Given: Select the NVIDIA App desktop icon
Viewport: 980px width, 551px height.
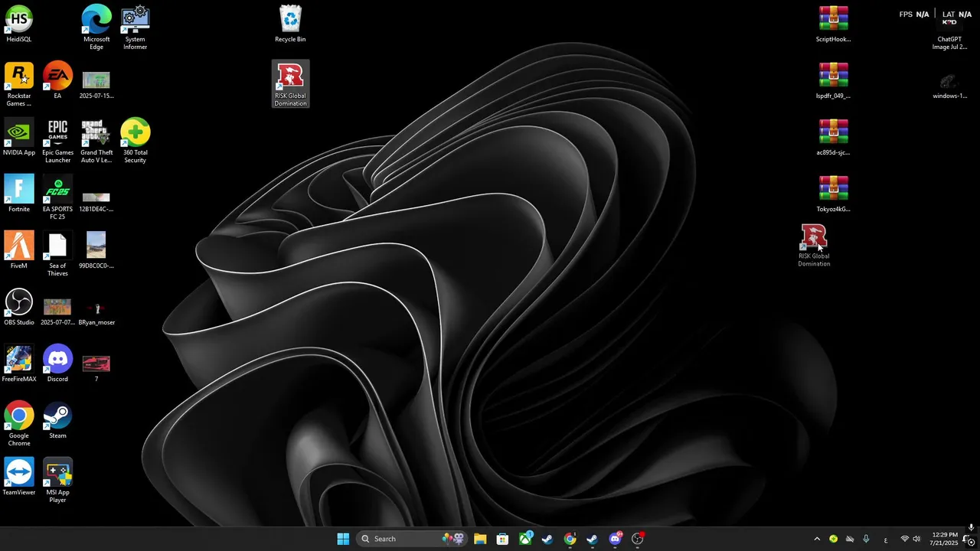Looking at the screenshot, I should coord(19,137).
